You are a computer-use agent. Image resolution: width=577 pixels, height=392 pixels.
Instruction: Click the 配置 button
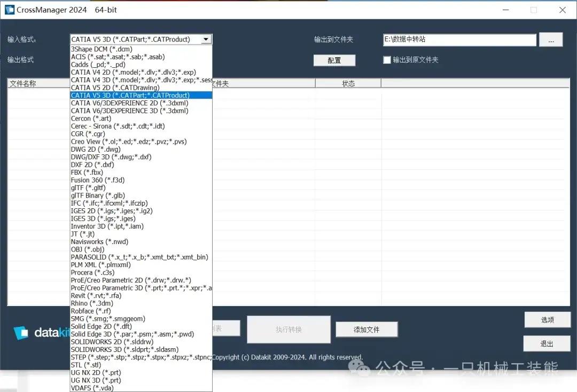tap(334, 60)
